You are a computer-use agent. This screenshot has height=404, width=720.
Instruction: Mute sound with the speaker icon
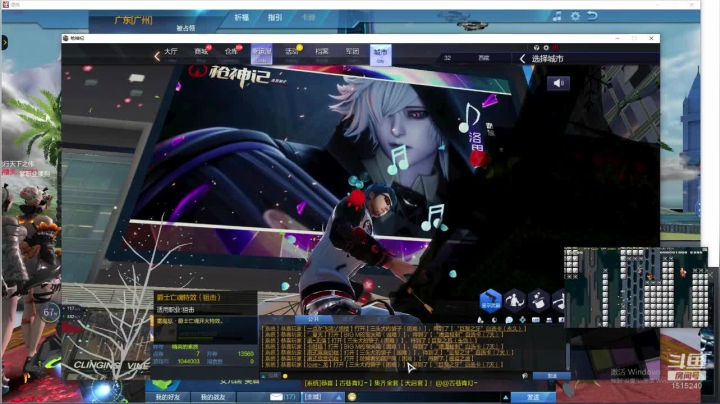558,83
